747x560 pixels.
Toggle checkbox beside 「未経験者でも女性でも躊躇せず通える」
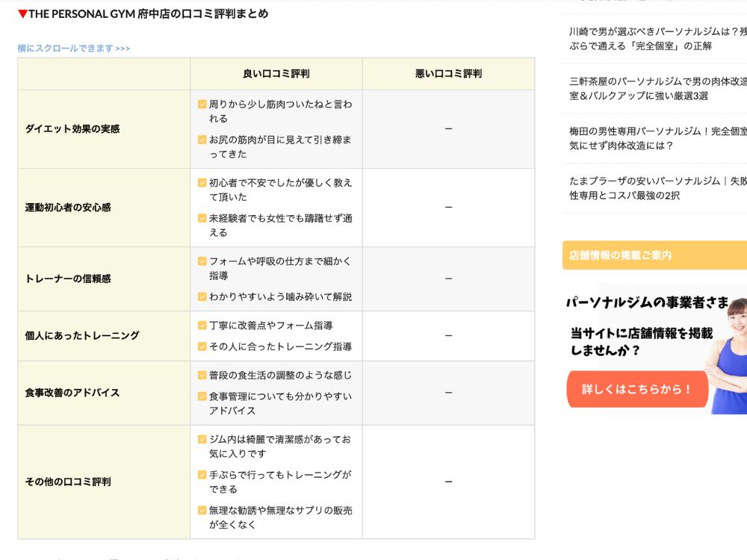[200, 217]
